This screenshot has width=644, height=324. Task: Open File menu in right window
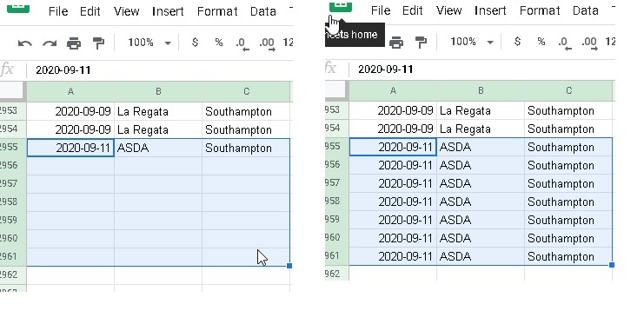(381, 10)
